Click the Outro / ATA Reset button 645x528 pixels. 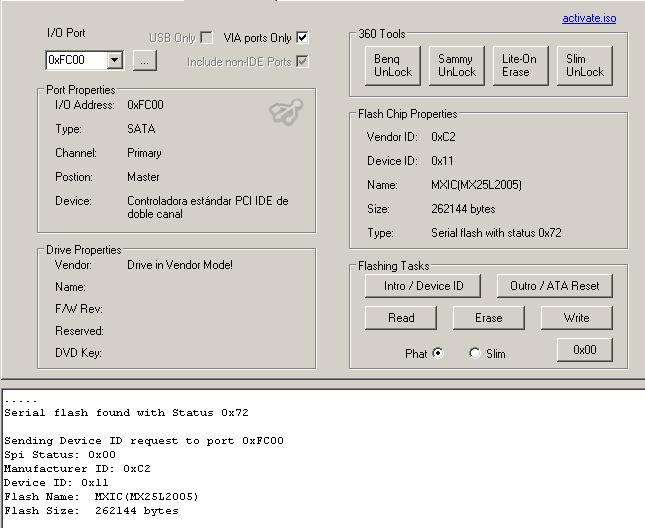coord(555,286)
